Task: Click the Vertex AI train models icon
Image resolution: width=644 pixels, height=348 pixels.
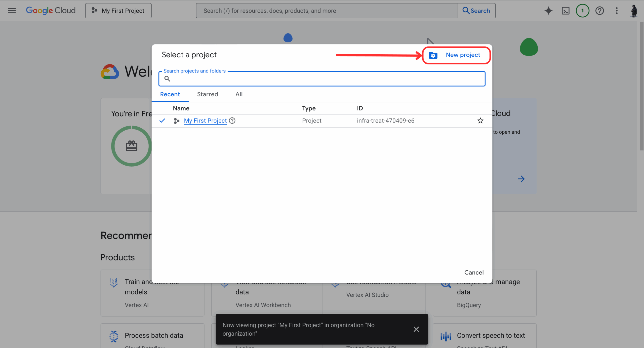Action: (x=114, y=283)
